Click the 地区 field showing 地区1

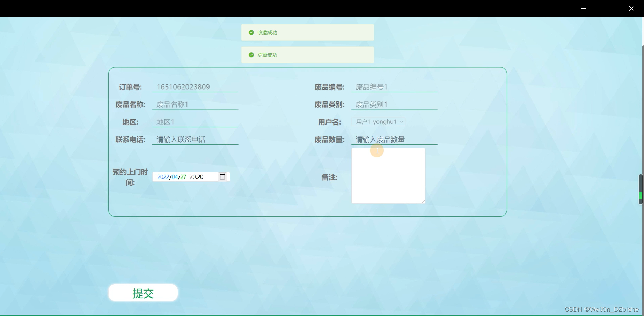(195, 122)
